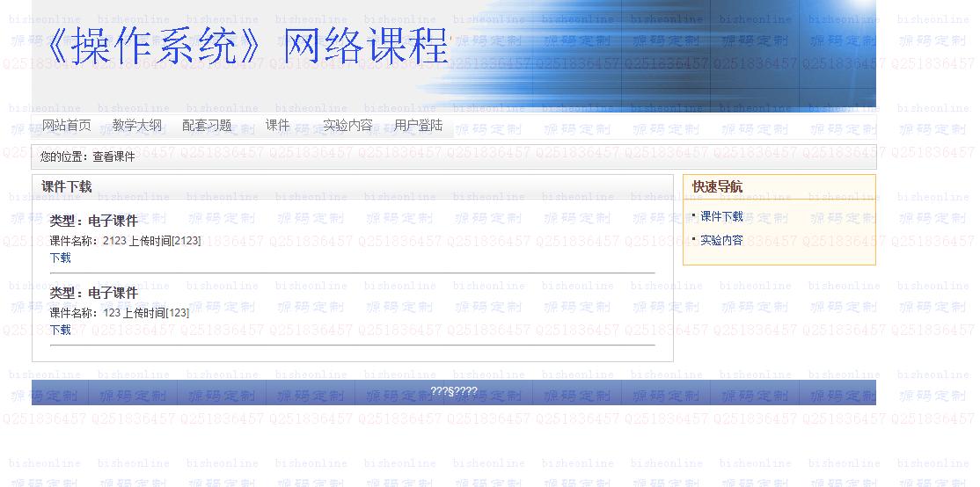Open 实验内容 in the top navigation bar
The height and width of the screenshot is (487, 980).
point(347,126)
